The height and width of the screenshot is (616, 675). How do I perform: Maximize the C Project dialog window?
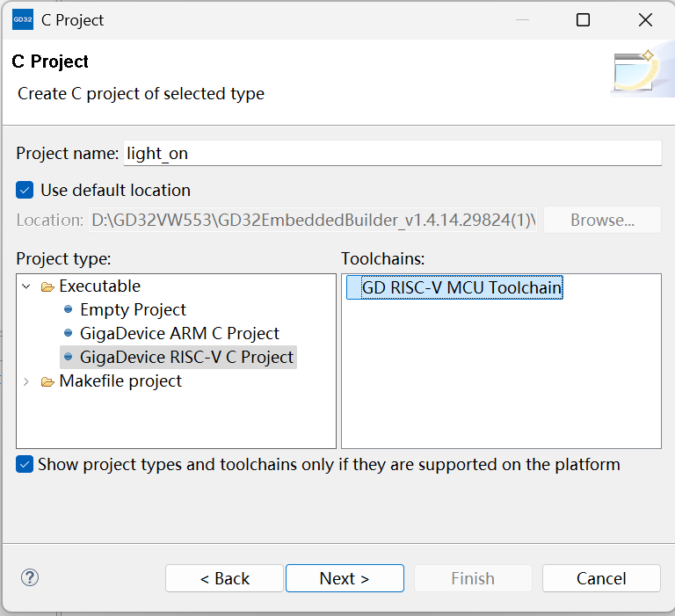point(583,20)
